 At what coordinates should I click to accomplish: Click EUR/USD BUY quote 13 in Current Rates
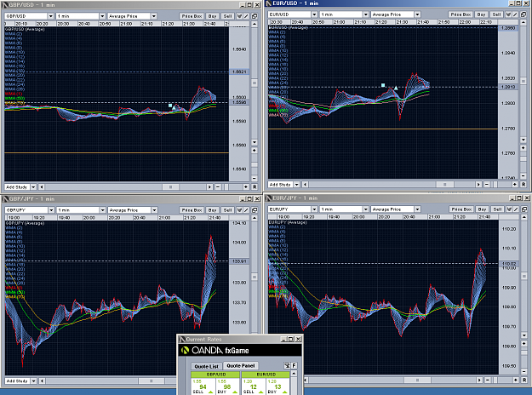pos(277,386)
